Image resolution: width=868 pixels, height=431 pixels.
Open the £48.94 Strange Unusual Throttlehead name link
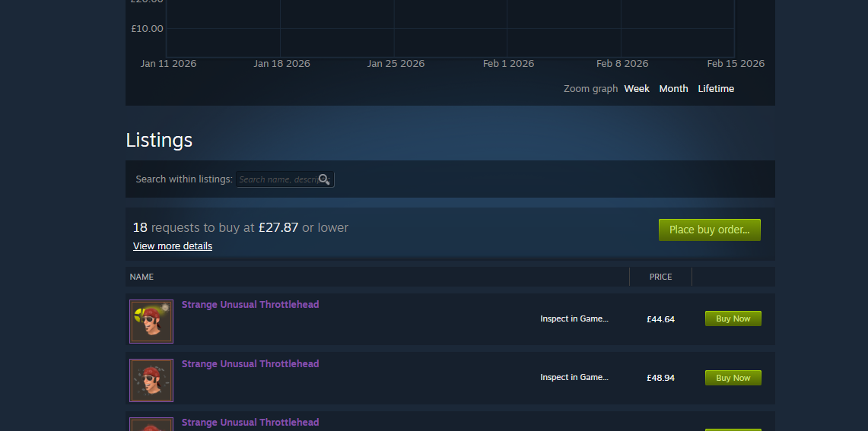(250, 363)
